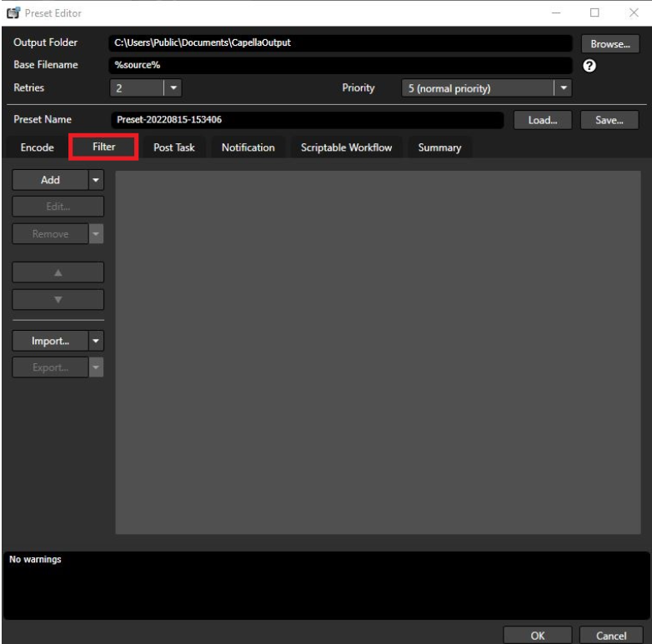Screen dimensions: 652x644
Task: Switch to the Summary tab
Action: click(439, 147)
